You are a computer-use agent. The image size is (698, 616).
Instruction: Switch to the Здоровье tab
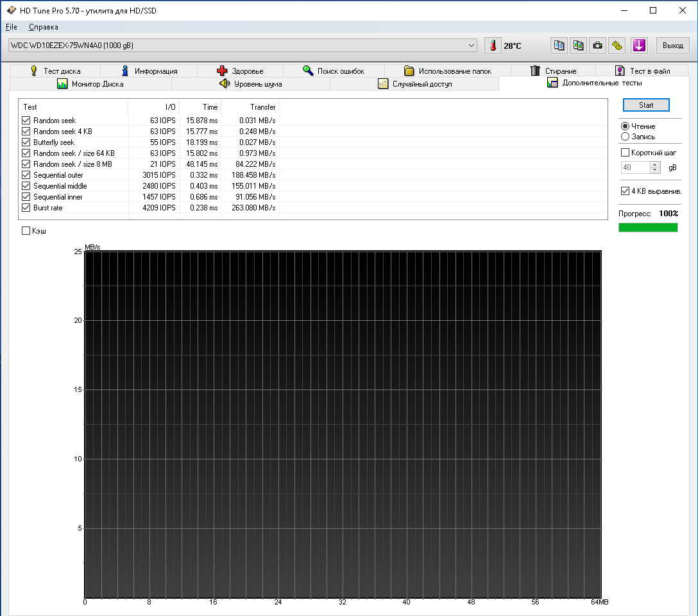(240, 71)
